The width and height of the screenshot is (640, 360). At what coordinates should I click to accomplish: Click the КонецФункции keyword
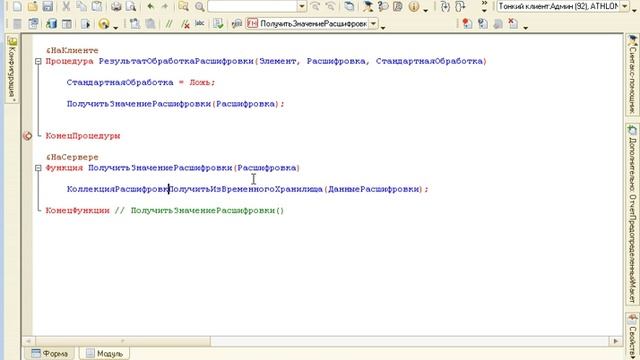pos(78,211)
